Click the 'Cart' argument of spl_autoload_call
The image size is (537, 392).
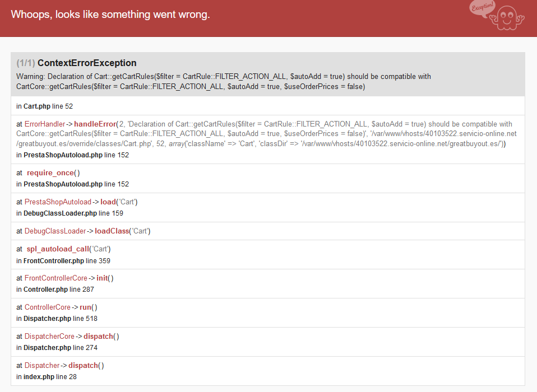(100, 249)
